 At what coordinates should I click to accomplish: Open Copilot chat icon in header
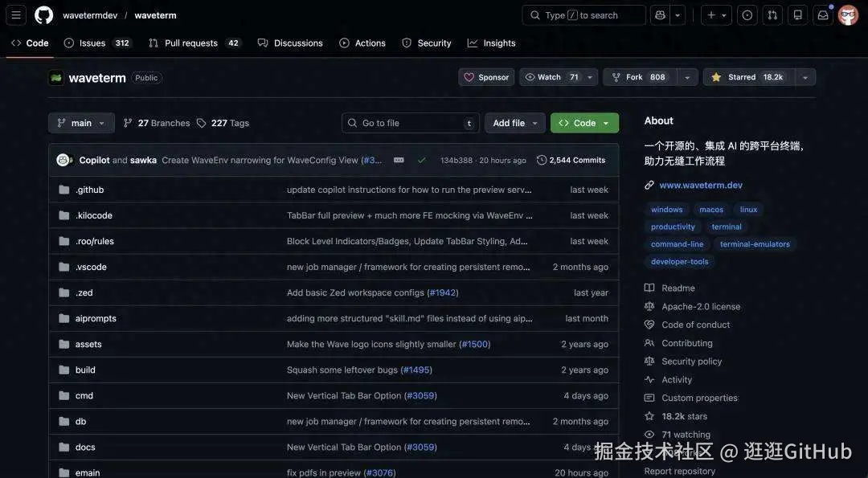tap(660, 15)
